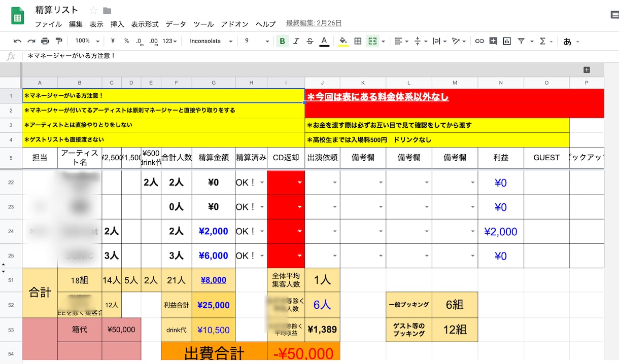Select the 箱代 cell
619x364 pixels.
coord(80,330)
